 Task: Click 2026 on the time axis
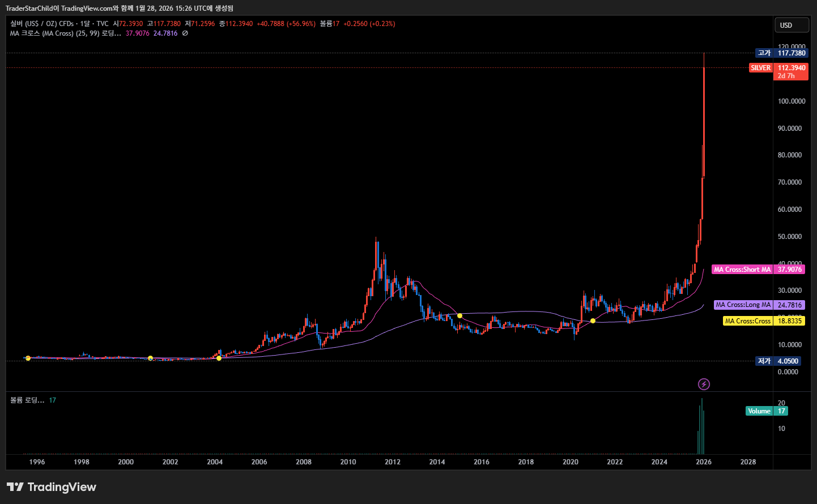(x=703, y=462)
